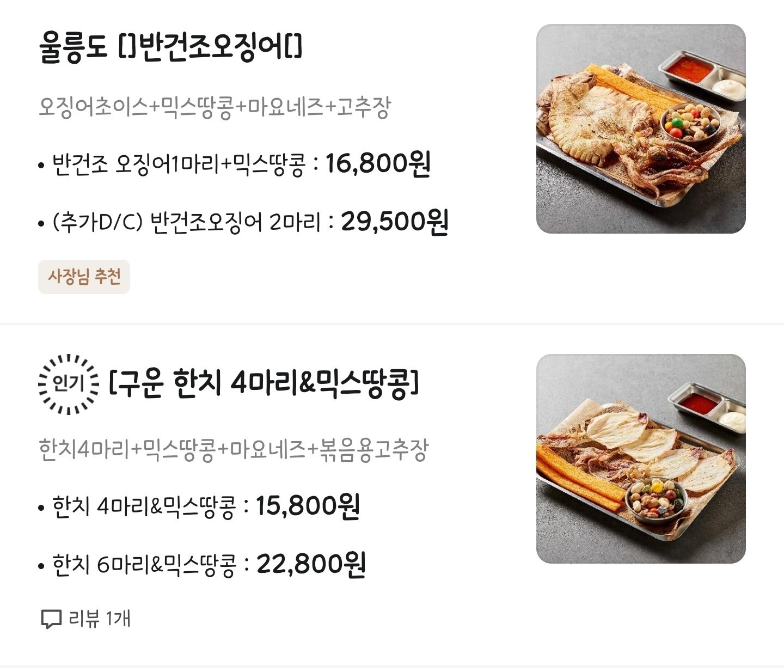
Task: Click the 29,500원 price
Action: [x=394, y=222]
